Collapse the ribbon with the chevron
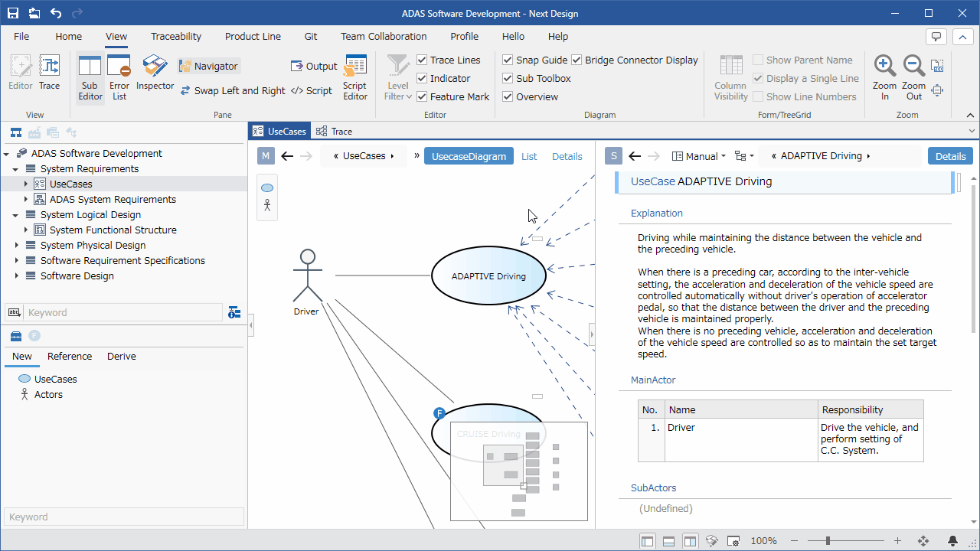 [x=971, y=116]
